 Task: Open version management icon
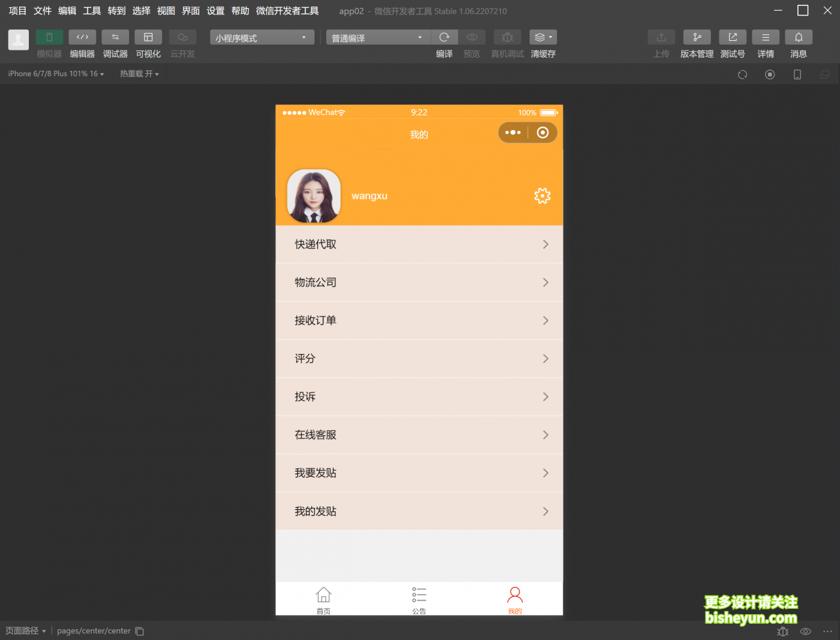coord(697,37)
